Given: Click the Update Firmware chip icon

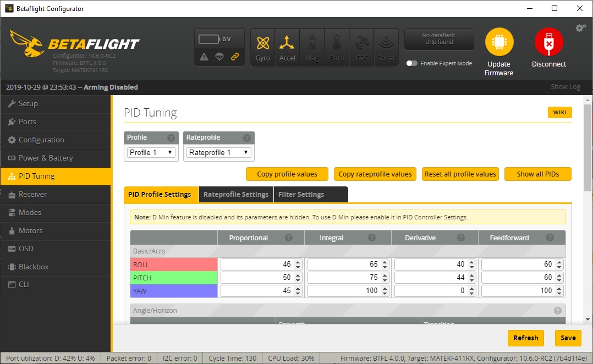Looking at the screenshot, I should (x=499, y=42).
